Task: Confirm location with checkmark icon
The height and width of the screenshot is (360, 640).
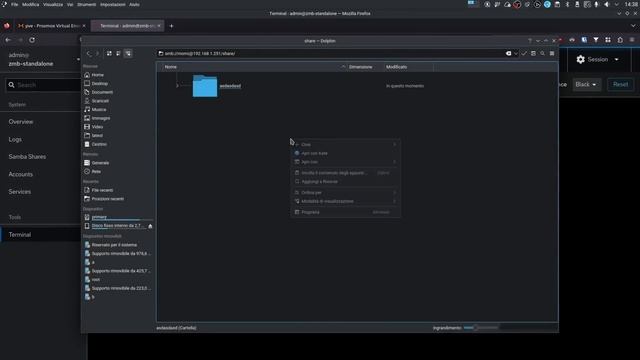Action: 524,53
